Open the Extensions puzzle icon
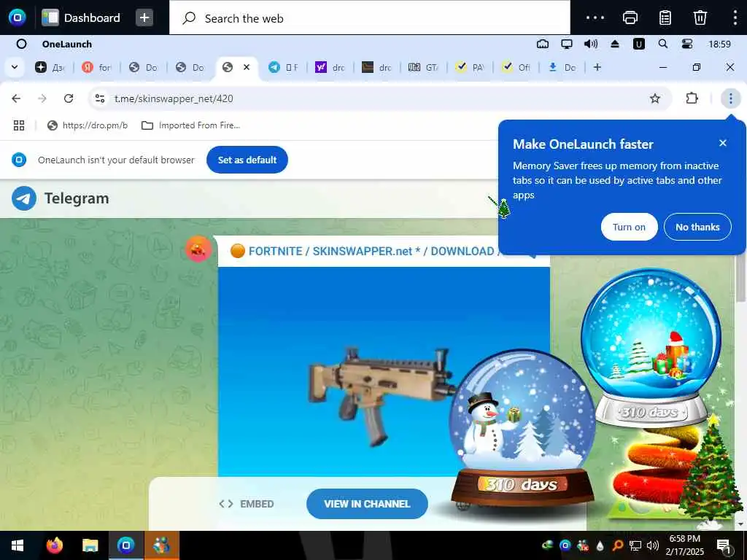 [x=692, y=98]
